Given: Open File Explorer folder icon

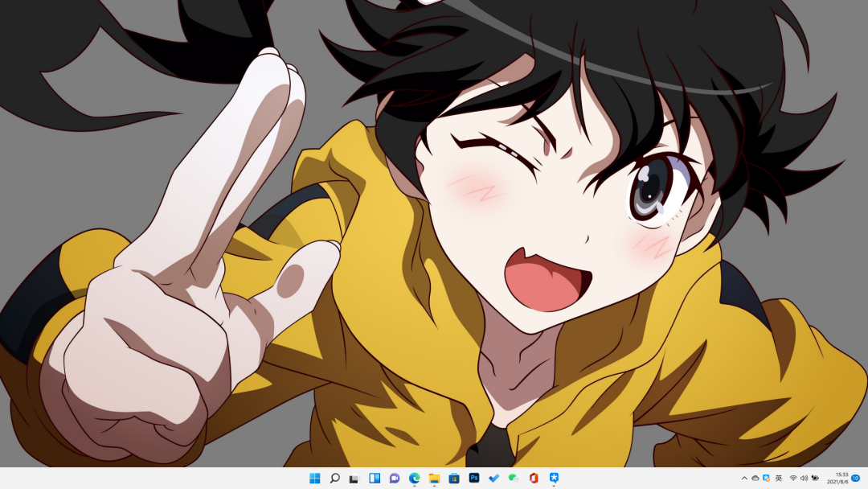Looking at the screenshot, I should (x=434, y=479).
